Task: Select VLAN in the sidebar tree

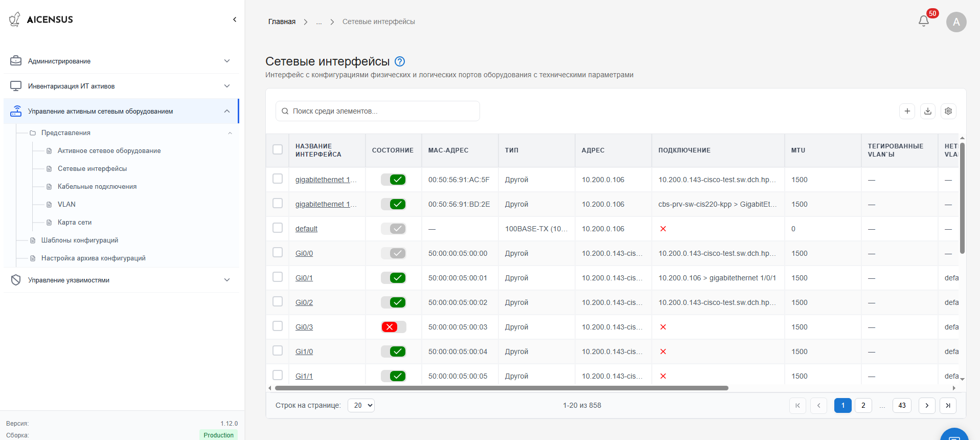Action: coord(66,204)
